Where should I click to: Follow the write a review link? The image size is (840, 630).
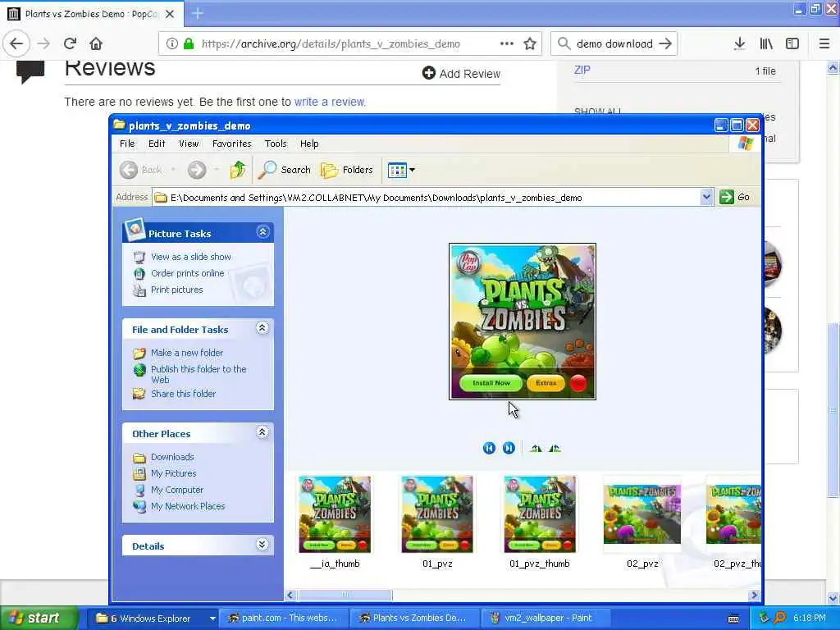(330, 102)
